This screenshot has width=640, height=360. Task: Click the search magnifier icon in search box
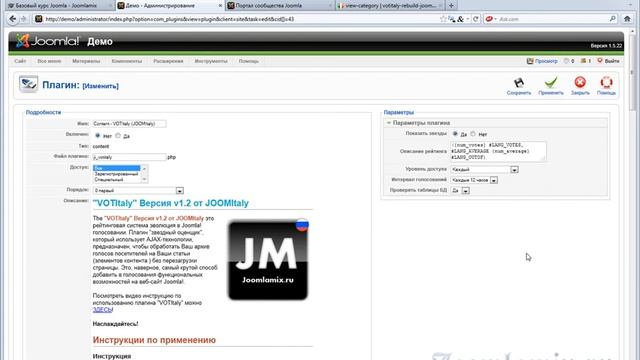pyautogui.click(x=613, y=19)
